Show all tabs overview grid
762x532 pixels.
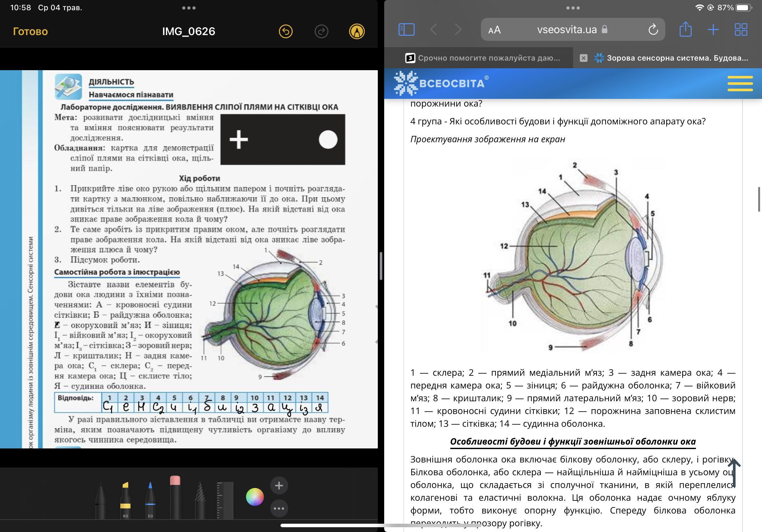tap(741, 30)
